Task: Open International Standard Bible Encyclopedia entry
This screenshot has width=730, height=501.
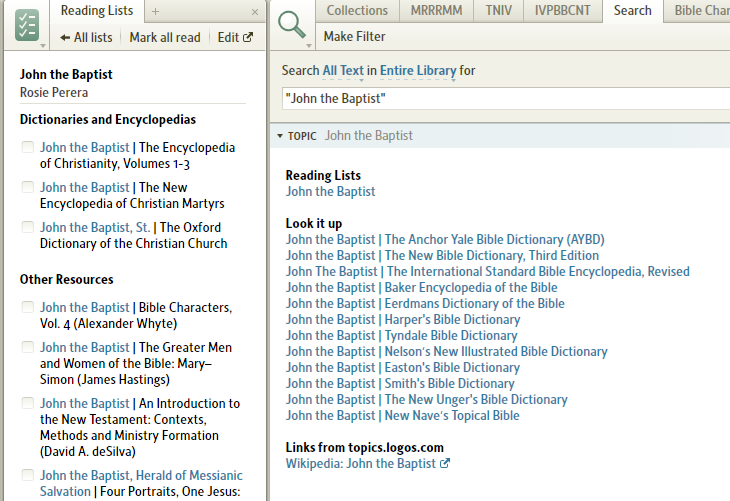Action: click(x=487, y=271)
